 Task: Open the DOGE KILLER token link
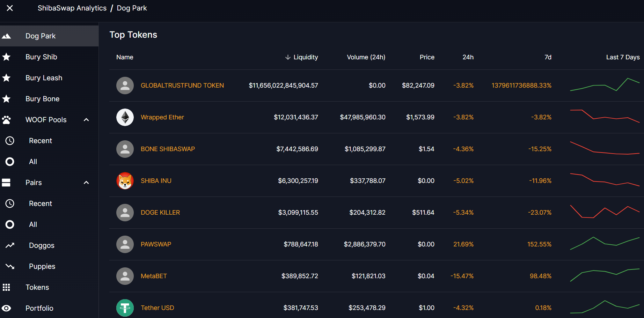pos(160,213)
